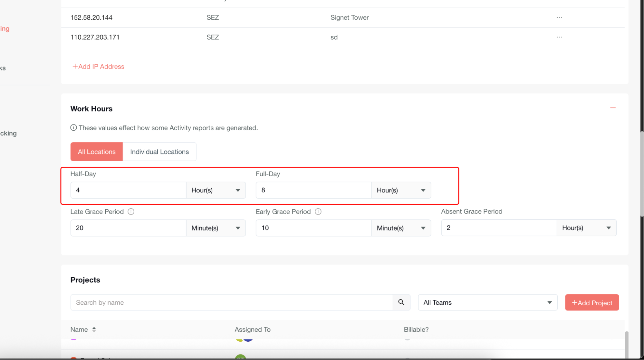The width and height of the screenshot is (644, 360).
Task: Click the Search by name field
Action: (231, 302)
